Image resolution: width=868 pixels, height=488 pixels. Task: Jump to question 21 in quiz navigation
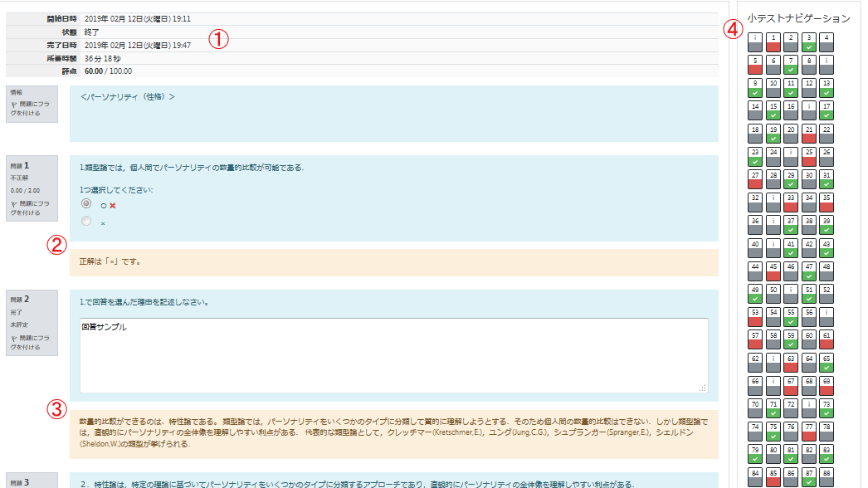point(809,134)
